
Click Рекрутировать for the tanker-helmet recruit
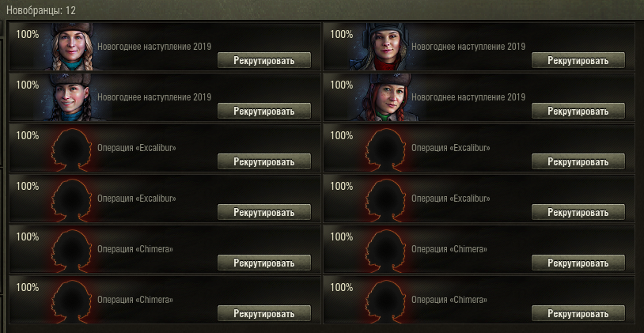coord(578,60)
